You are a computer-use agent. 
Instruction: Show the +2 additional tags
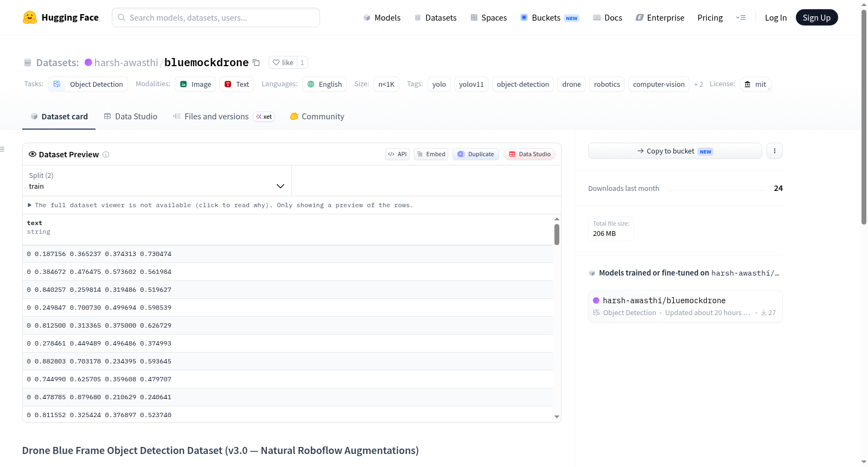point(698,84)
